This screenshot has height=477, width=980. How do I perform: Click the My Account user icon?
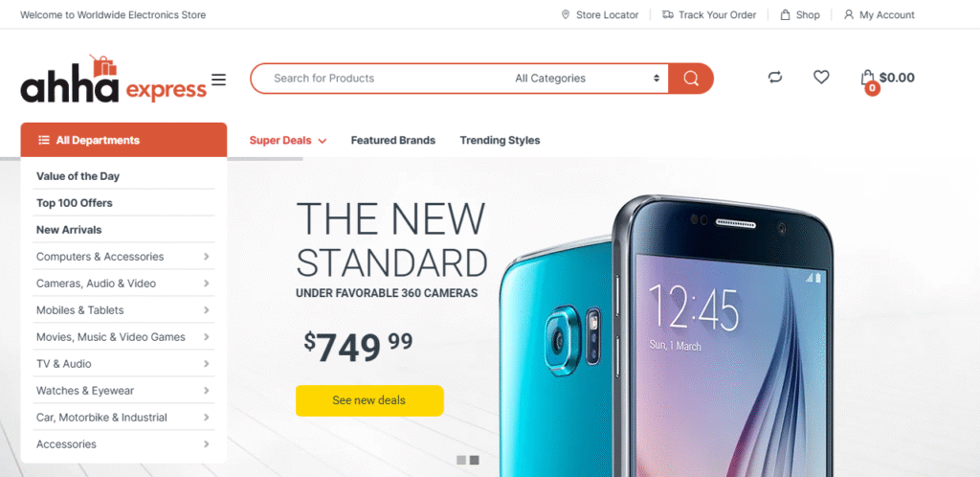coord(848,14)
